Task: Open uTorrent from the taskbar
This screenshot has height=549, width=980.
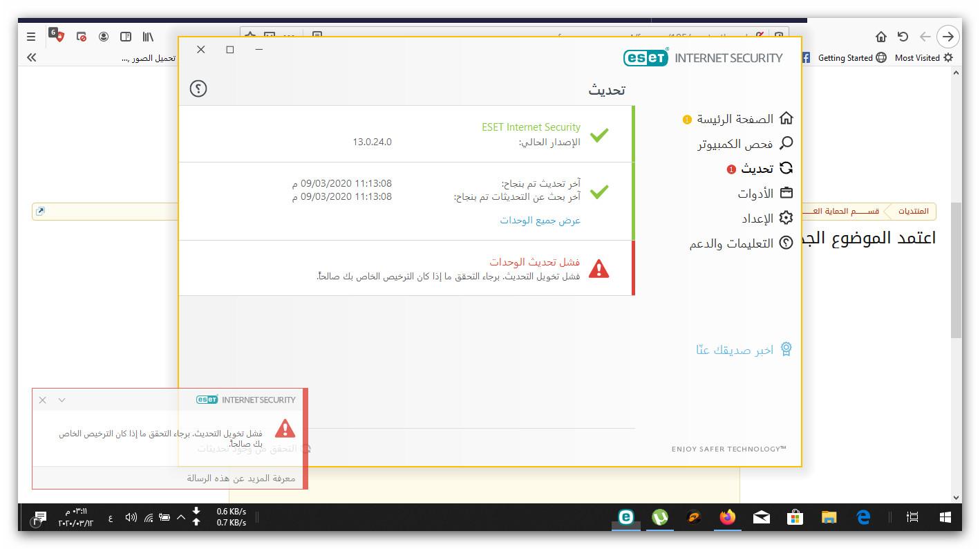Action: (x=660, y=517)
